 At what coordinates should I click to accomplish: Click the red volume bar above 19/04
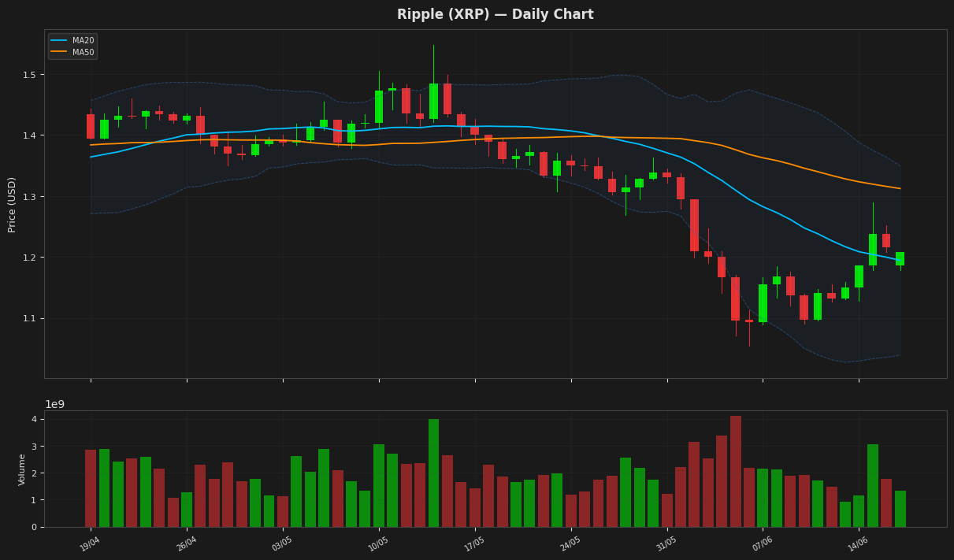91,488
